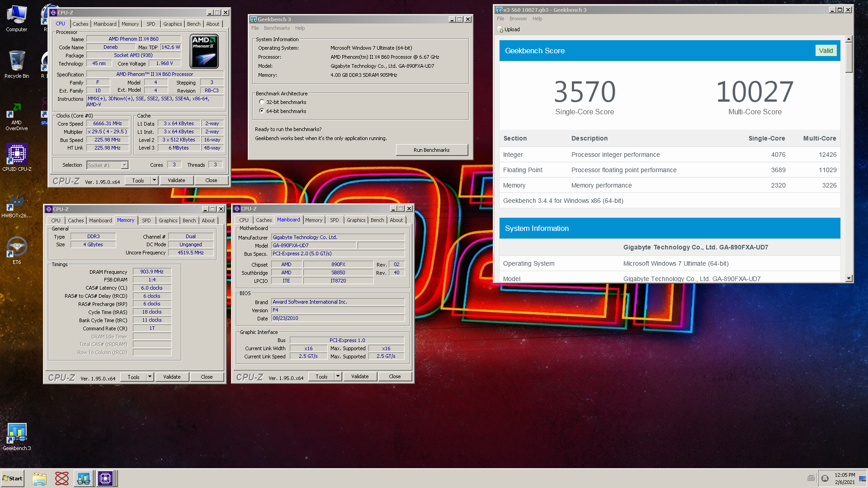
Task: Click scrollbar thumb in results window
Action: pyautogui.click(x=849, y=58)
